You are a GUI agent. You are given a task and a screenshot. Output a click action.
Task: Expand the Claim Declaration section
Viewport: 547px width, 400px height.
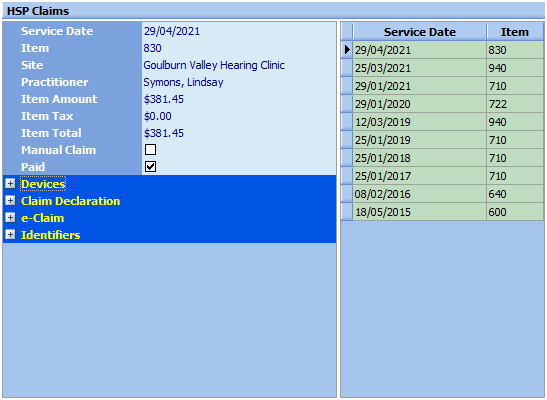(x=10, y=201)
